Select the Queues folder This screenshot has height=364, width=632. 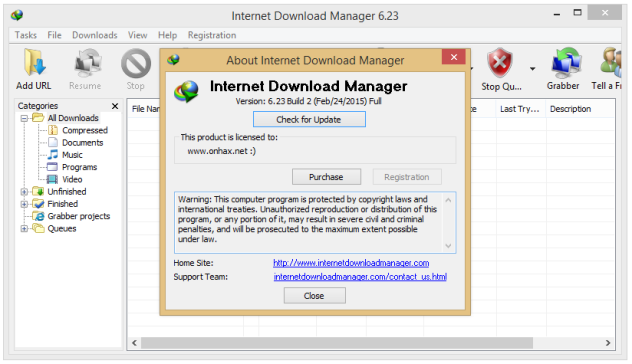click(x=62, y=229)
